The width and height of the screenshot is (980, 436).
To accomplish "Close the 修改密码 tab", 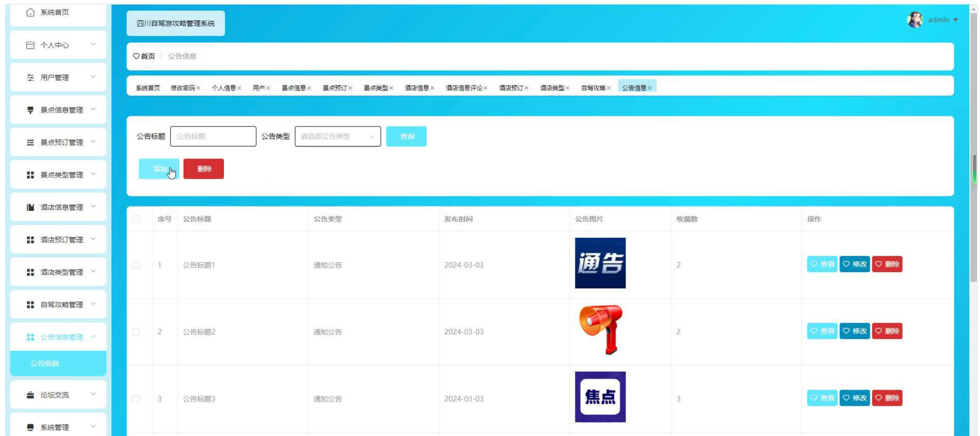I will 198,88.
